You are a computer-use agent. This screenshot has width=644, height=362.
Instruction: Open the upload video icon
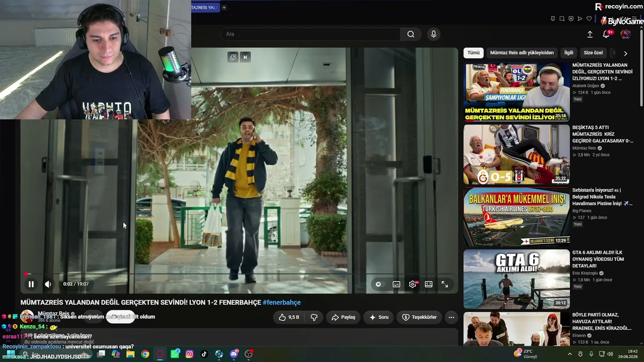coord(590,34)
